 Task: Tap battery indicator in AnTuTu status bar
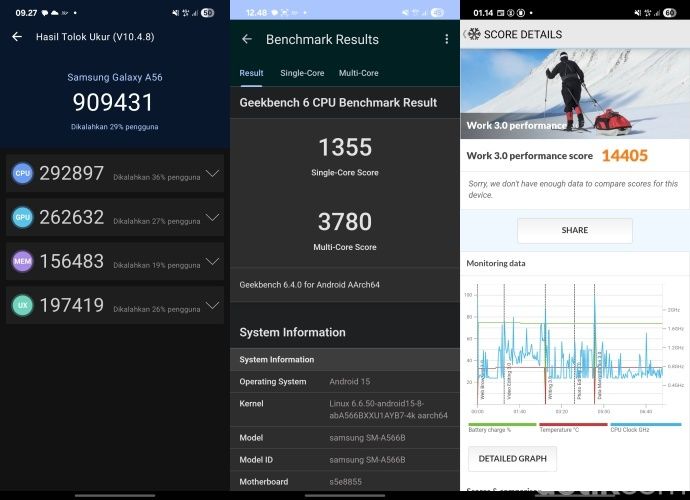pos(207,13)
